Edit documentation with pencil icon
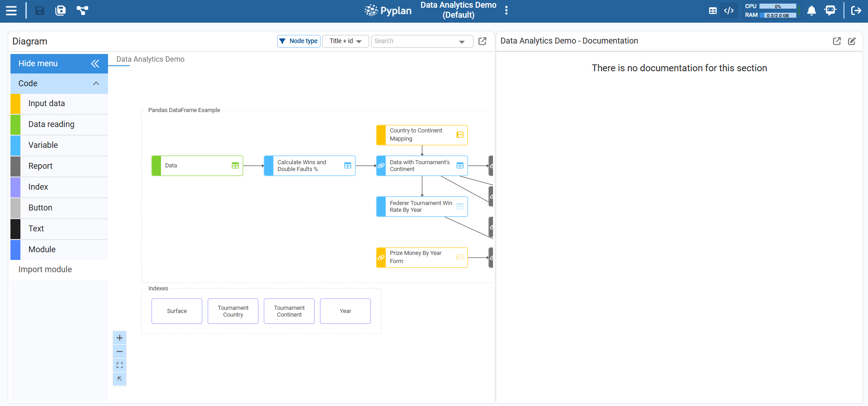The image size is (868, 406). (852, 41)
